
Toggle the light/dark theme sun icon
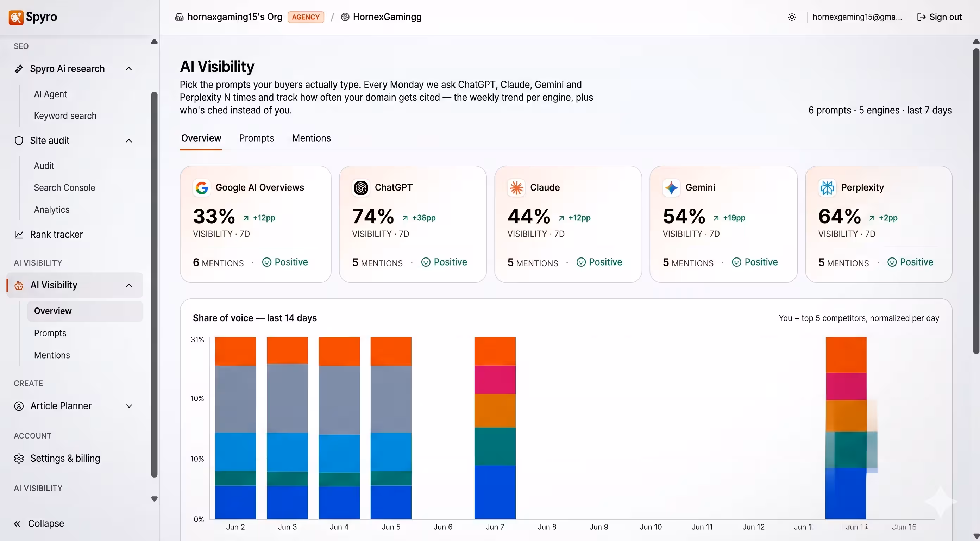point(792,17)
